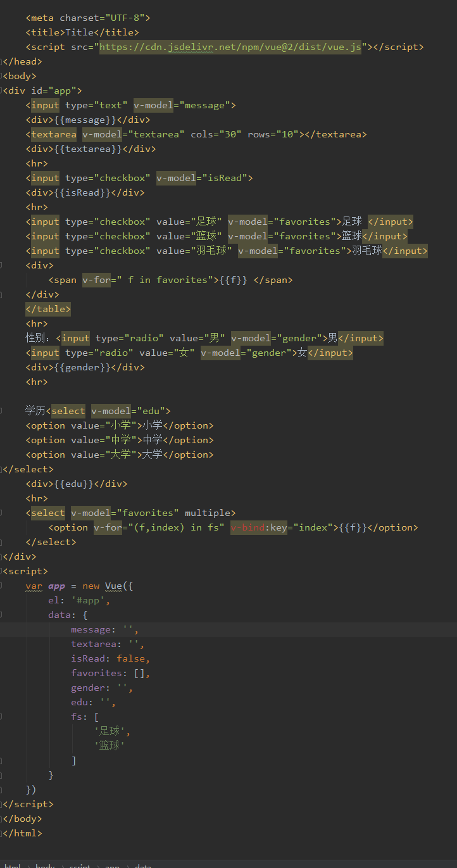Screen dimensions: 457x868
Task: Click value="足球" on the checkbox input
Action: coord(189,222)
